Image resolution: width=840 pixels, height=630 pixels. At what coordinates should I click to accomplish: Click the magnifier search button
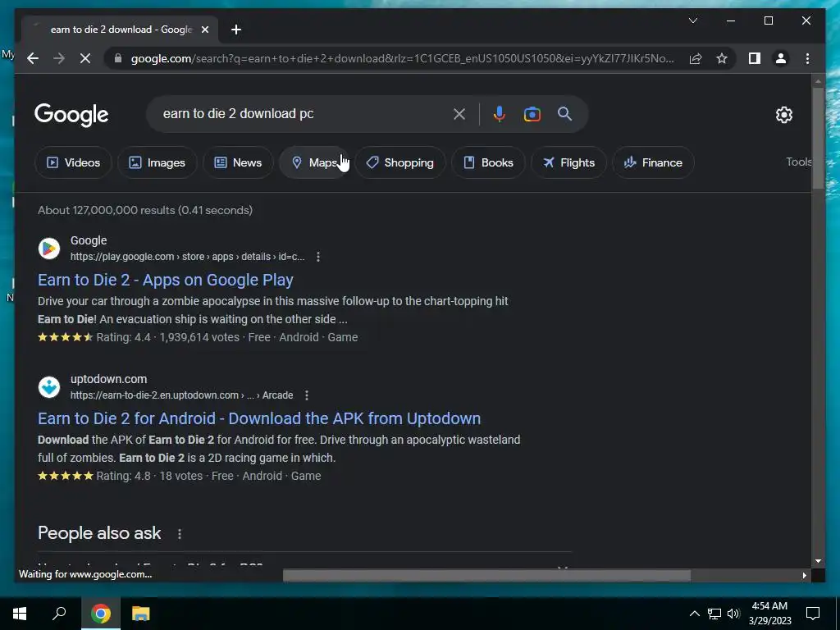point(564,113)
